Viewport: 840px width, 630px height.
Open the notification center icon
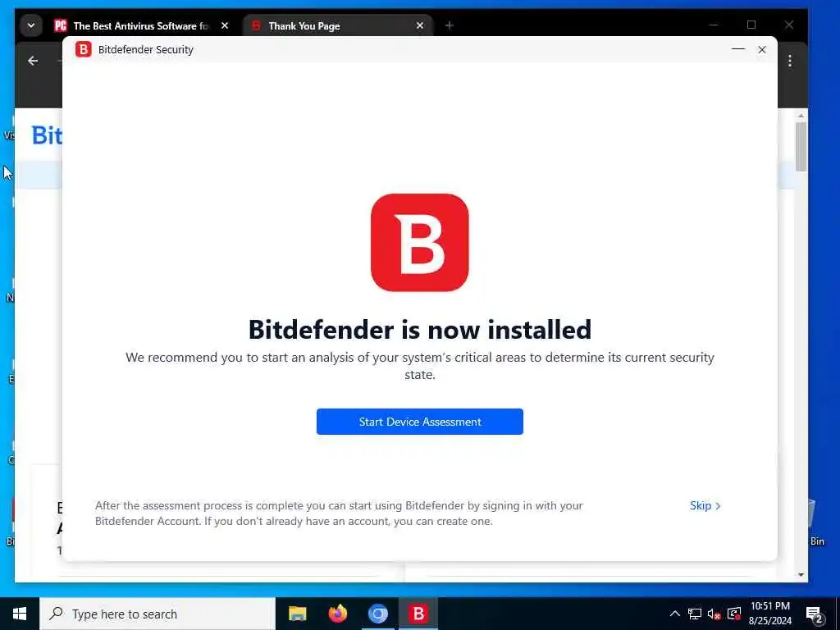coord(815,614)
